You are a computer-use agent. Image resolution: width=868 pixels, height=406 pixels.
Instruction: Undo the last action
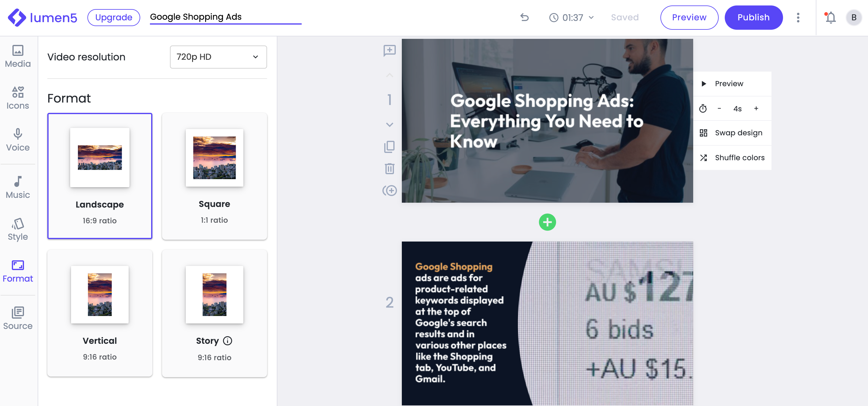(x=524, y=17)
